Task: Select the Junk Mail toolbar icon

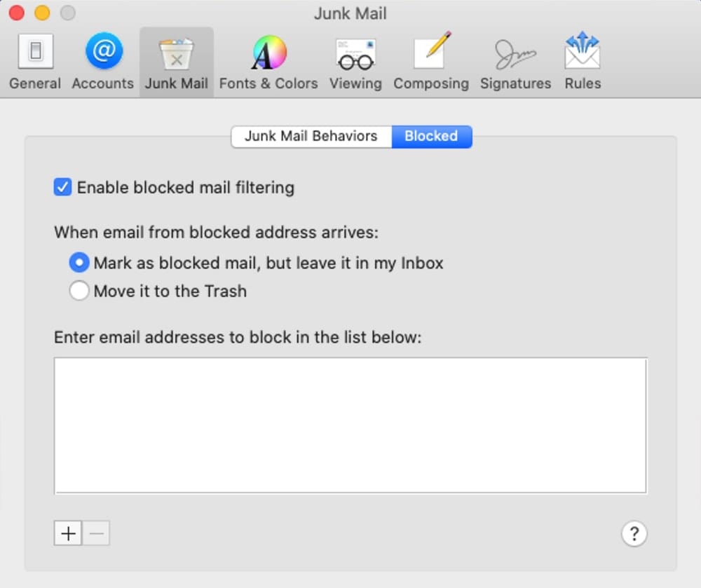Action: (x=177, y=62)
